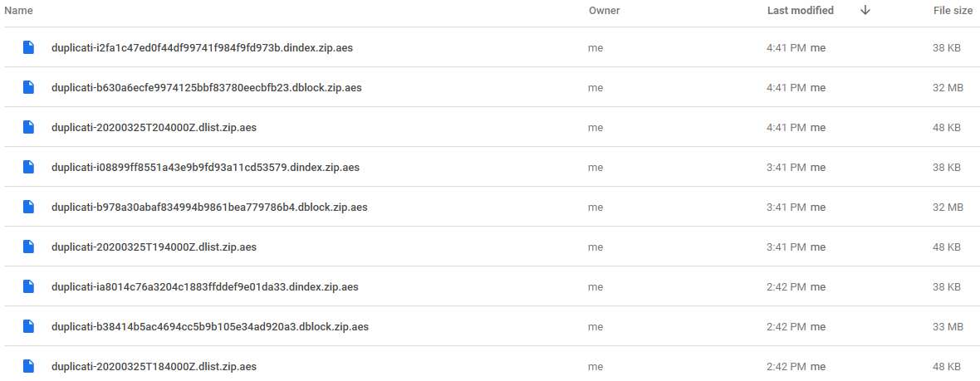Click 33 MB size of b38414b5ac dblock file
Viewport: 980px width, 381px height.
click(x=948, y=327)
